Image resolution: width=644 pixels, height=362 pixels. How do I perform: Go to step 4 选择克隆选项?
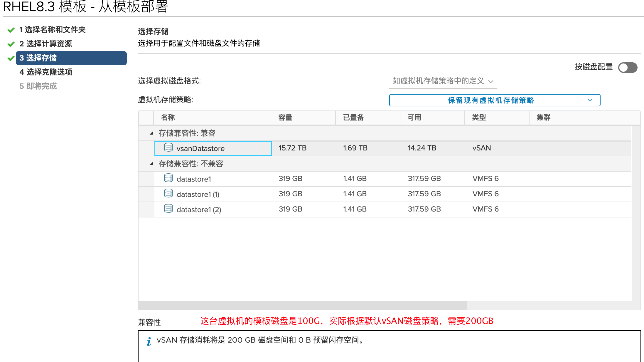[46, 72]
